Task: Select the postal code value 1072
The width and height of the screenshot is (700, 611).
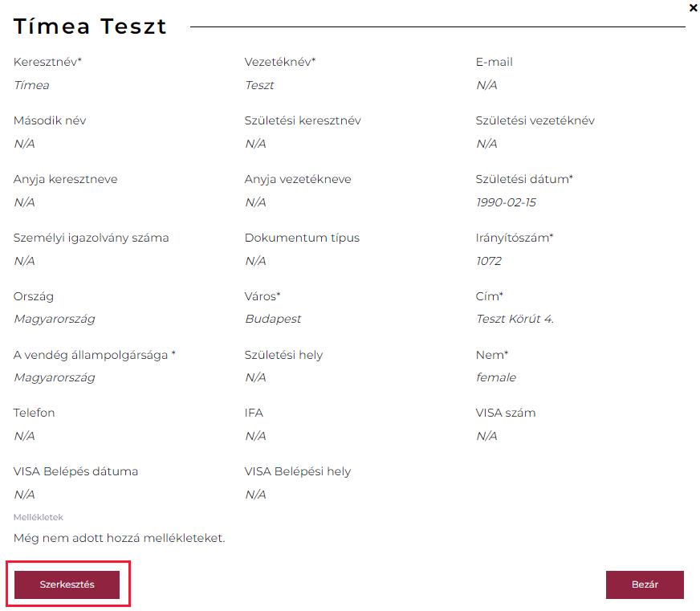Action: tap(488, 261)
